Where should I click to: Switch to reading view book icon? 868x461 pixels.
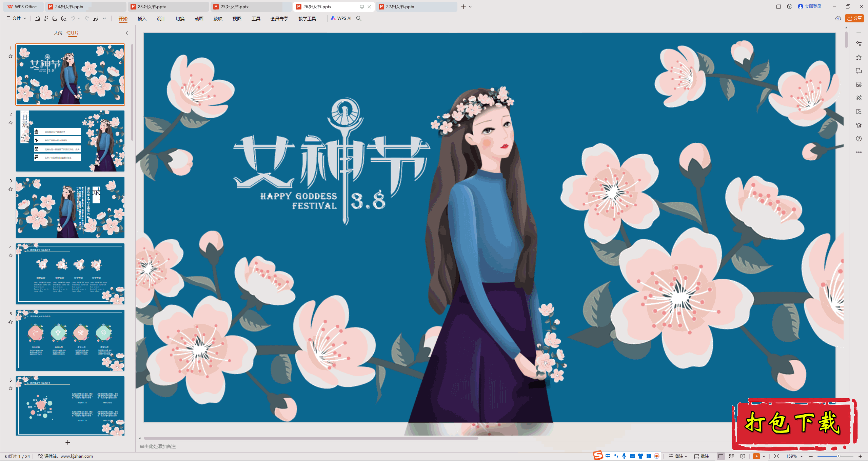point(743,456)
